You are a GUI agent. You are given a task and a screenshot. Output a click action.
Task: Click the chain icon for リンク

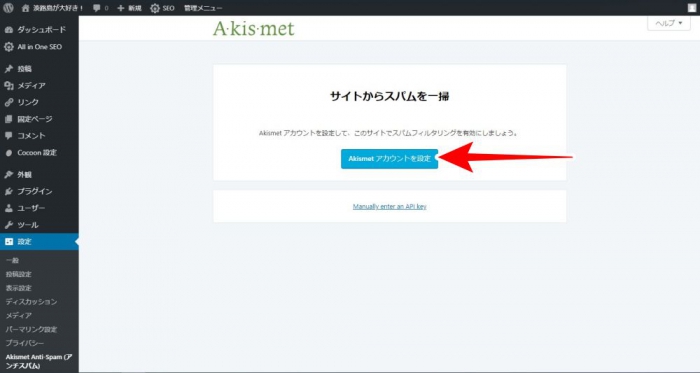coord(8,102)
